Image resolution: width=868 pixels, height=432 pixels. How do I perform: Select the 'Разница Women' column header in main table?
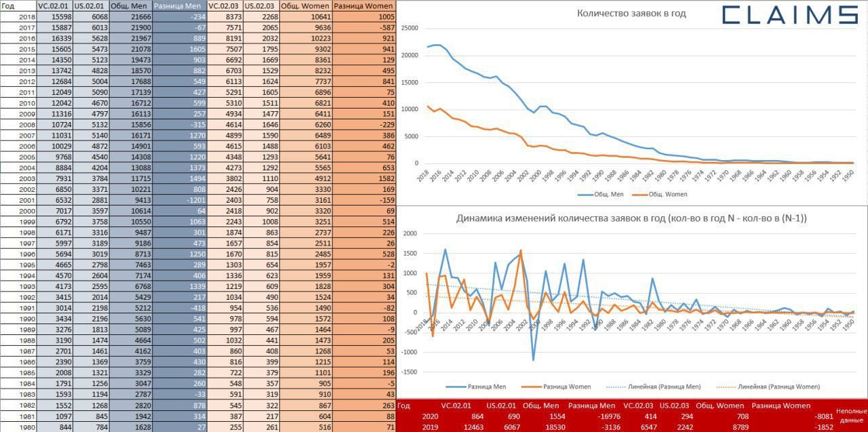tap(365, 5)
